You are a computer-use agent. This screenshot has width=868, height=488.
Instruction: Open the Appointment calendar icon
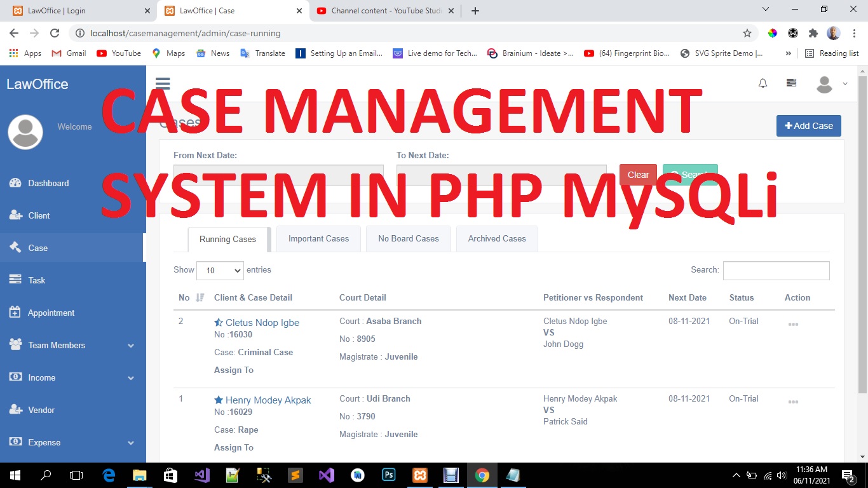coord(15,312)
